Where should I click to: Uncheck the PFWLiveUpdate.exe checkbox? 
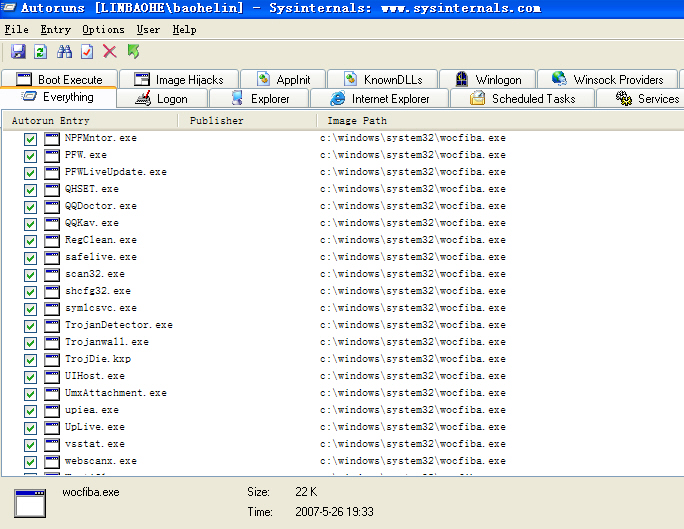tap(30, 173)
